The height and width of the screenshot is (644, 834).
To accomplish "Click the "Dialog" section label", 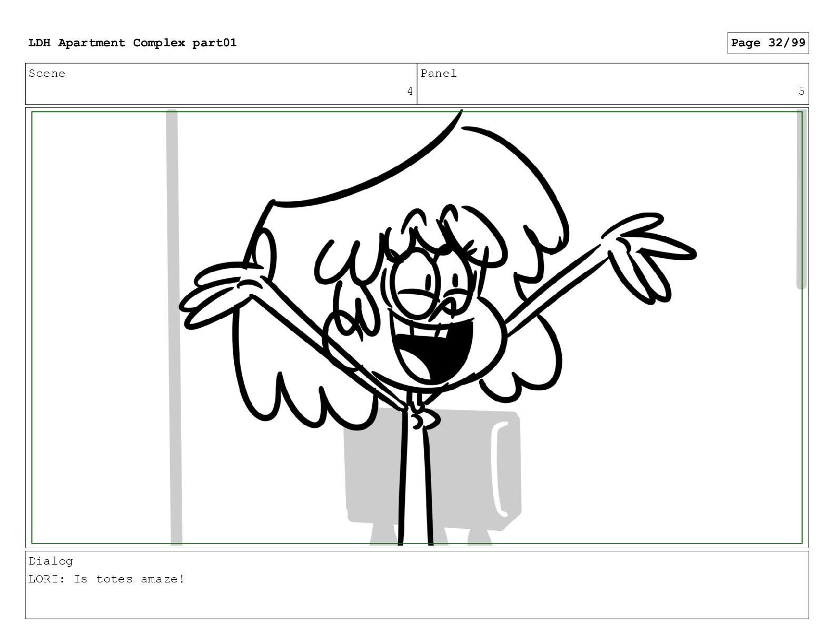I will (x=51, y=561).
